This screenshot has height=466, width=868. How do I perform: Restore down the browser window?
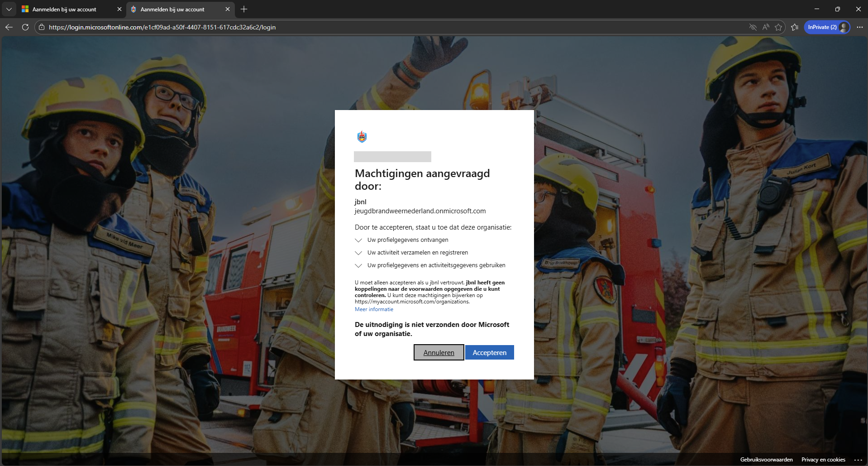(x=838, y=9)
